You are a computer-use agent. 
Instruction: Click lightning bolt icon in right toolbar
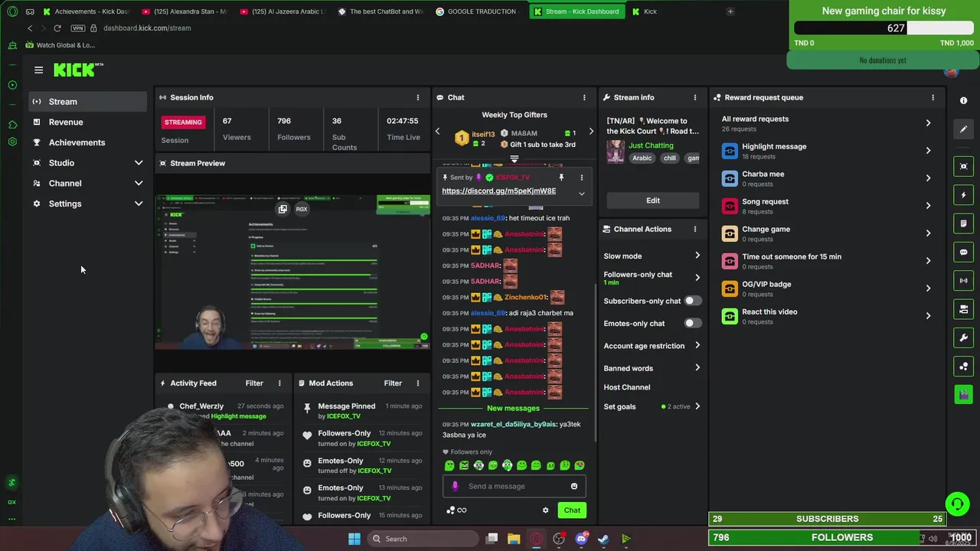tap(963, 194)
